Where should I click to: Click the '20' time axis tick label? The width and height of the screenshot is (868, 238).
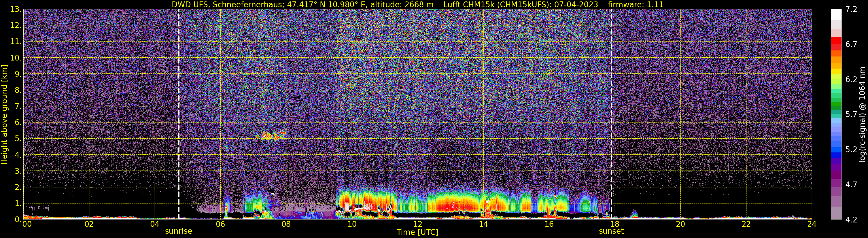(680, 224)
